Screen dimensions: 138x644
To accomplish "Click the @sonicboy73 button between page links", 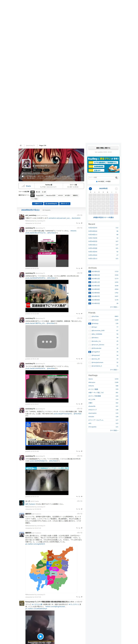I will coord(51,204).
